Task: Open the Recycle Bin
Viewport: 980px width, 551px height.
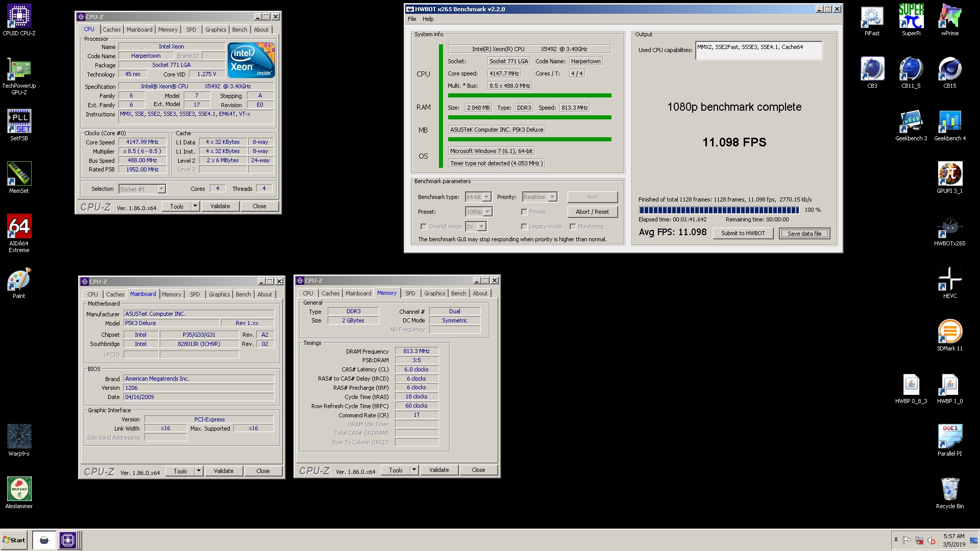Action: coord(950,493)
